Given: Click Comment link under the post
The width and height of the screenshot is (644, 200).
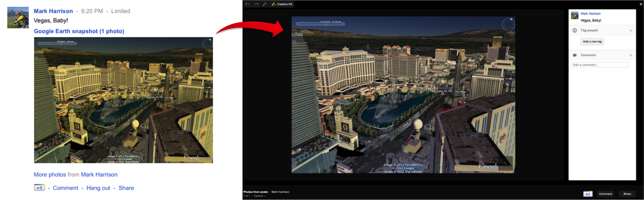Looking at the screenshot, I should click(x=66, y=188).
